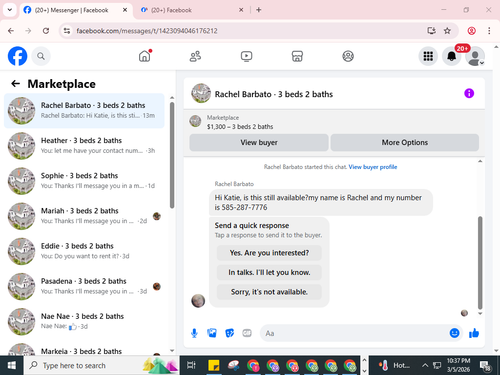Viewport: 500px width, 375px height.
Task: Click the scroll-up arrow of the chat pane
Action: (x=480, y=162)
